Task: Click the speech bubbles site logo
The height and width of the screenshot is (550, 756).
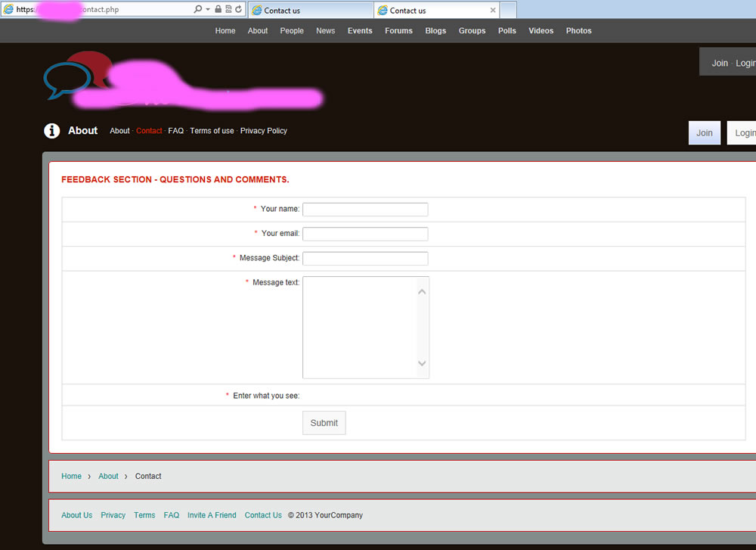Action: (x=77, y=76)
